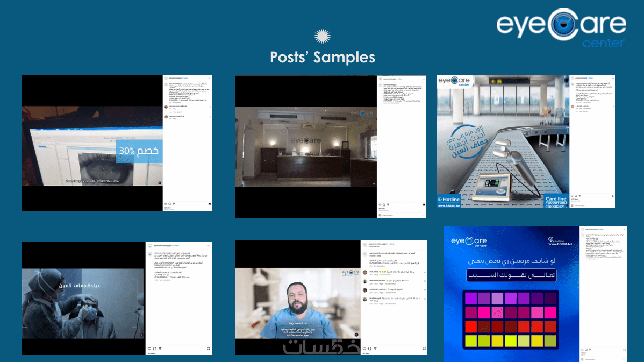Add a comment field under colored squares post

tap(603, 359)
